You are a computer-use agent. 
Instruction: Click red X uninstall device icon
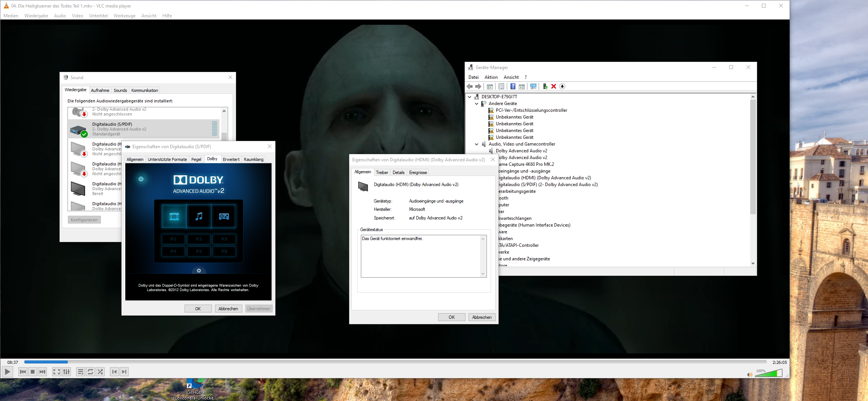554,87
